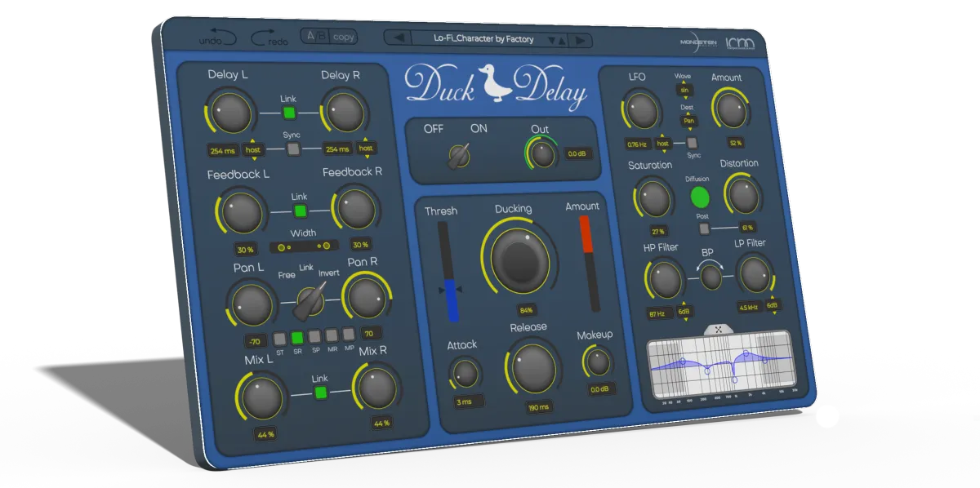Image resolution: width=980 pixels, height=488 pixels.
Task: Click the Lo-Fi_Character preset name
Action: [483, 39]
